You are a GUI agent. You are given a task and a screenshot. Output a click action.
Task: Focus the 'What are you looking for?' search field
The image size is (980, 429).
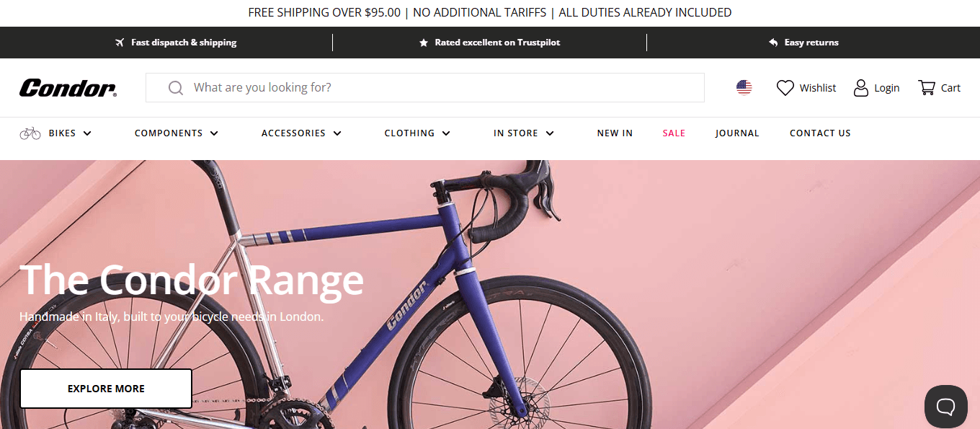tap(432, 88)
